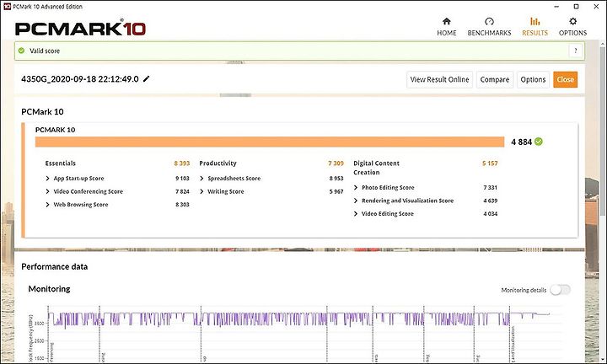The width and height of the screenshot is (607, 364).
Task: Click the Compare button
Action: (495, 80)
